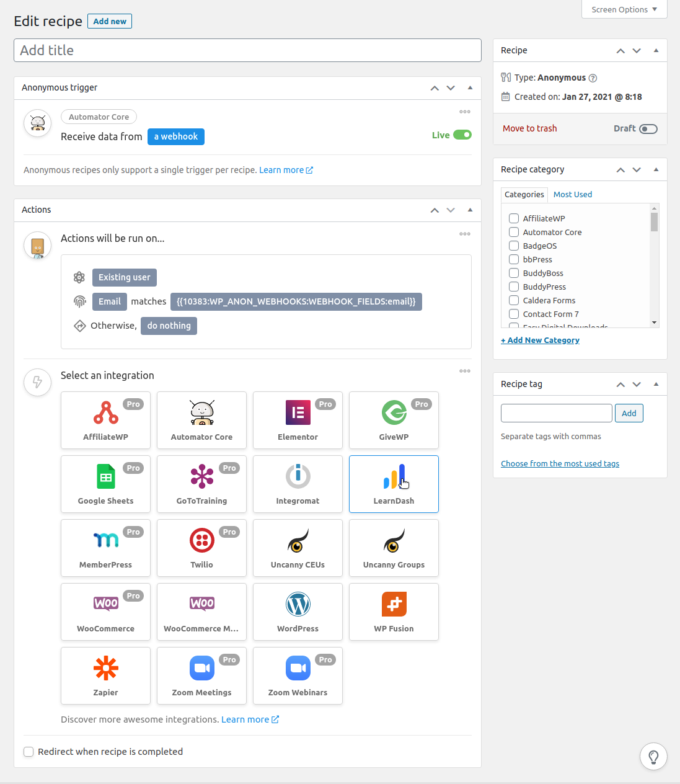Choose the Zapier integration

[105, 675]
